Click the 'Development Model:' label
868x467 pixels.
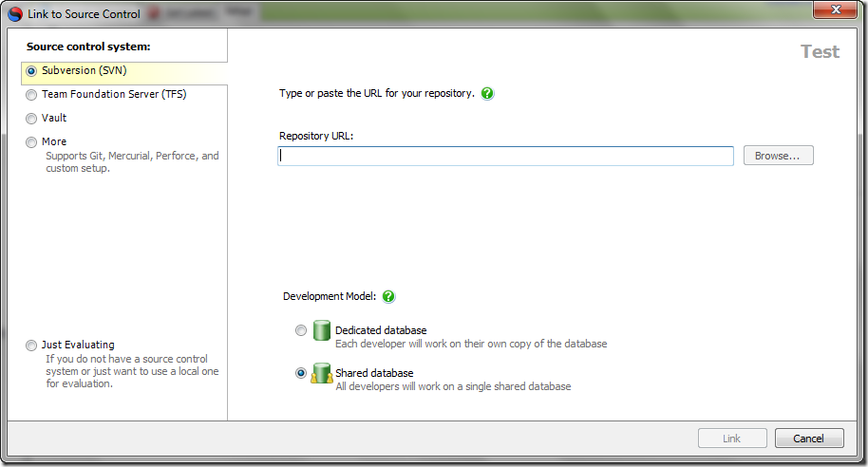point(330,296)
